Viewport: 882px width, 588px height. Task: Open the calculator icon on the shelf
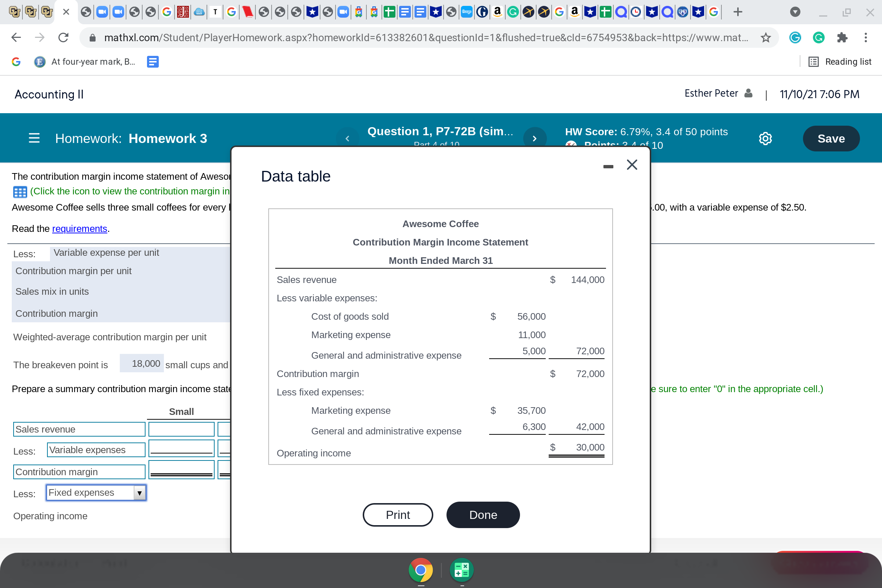tap(461, 570)
